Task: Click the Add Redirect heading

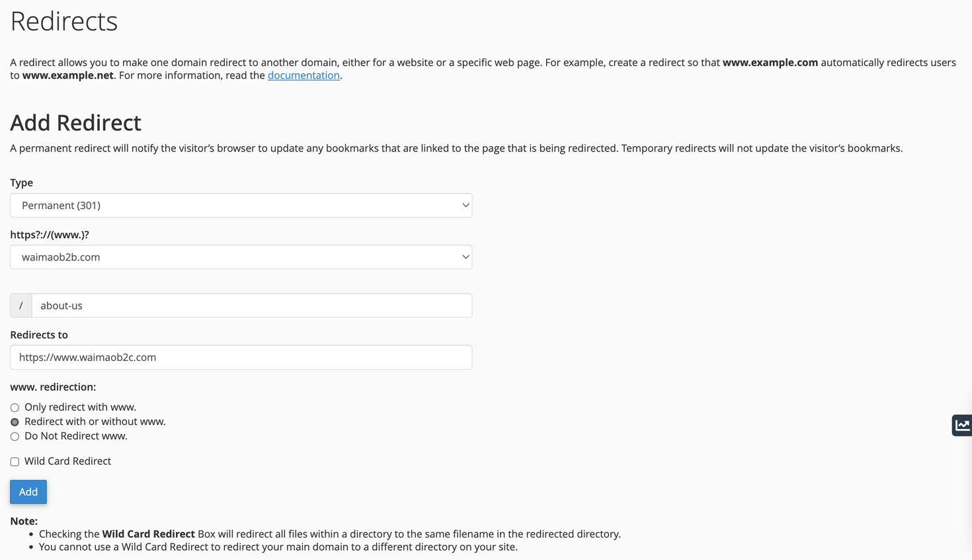Action: coord(75,123)
